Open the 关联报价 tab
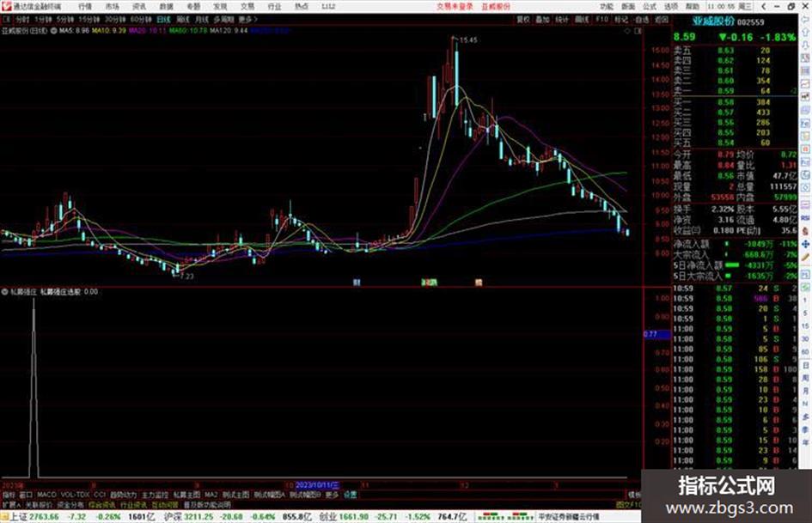Image resolution: width=812 pixels, height=523 pixels. (x=39, y=504)
